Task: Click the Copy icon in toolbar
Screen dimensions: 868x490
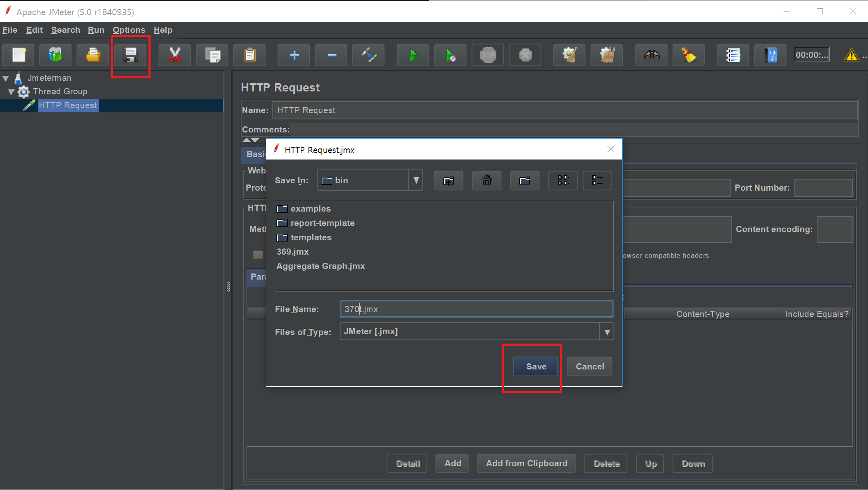Action: [x=212, y=55]
